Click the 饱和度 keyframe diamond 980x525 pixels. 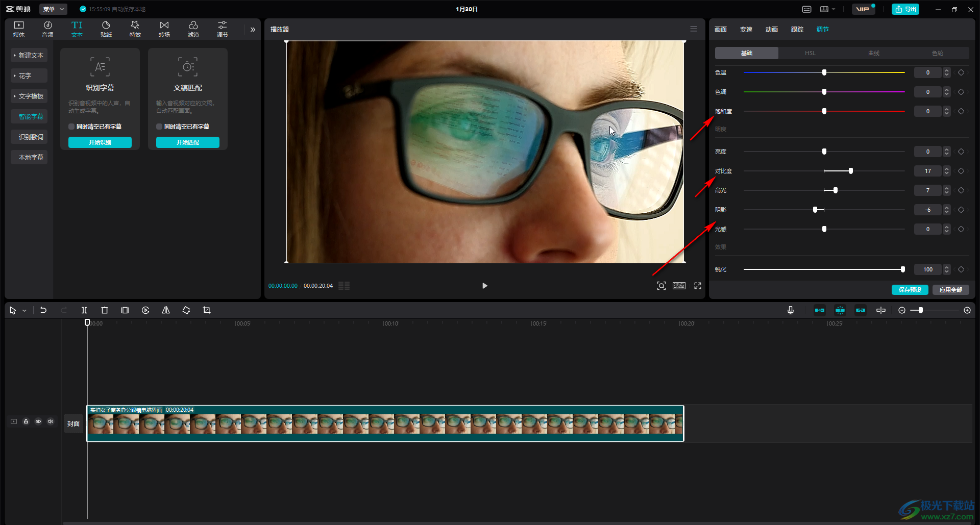[x=961, y=111]
